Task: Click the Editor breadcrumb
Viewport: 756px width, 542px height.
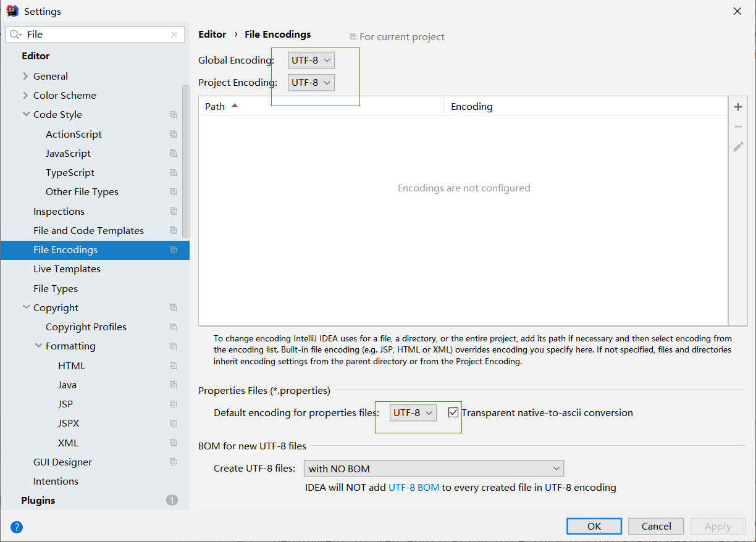Action: point(212,35)
